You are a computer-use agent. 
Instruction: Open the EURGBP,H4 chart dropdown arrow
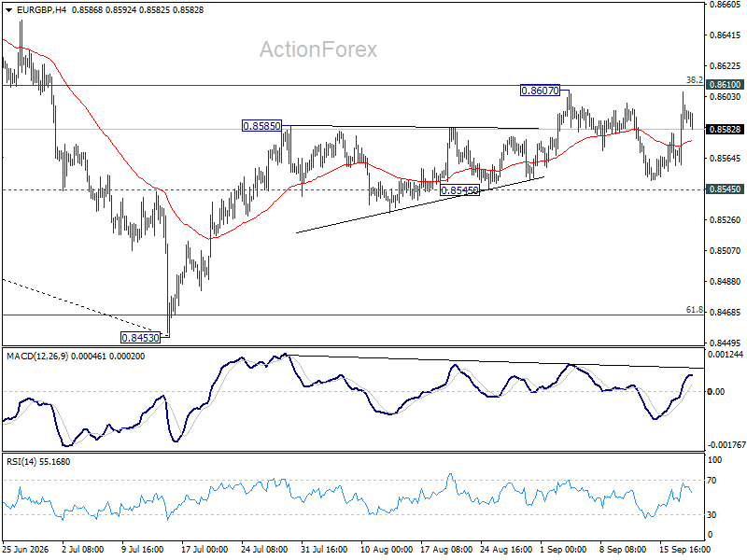pyautogui.click(x=8, y=10)
